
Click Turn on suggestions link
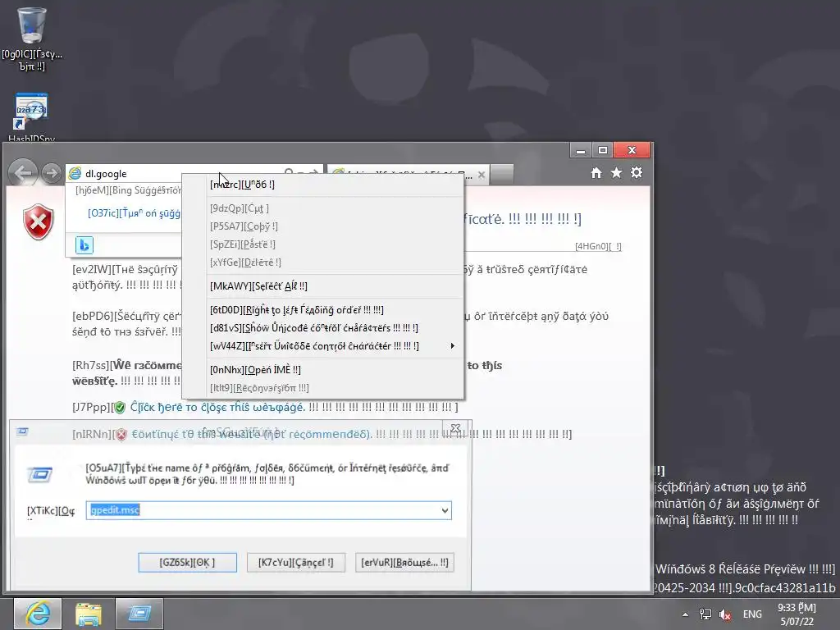[x=134, y=213]
